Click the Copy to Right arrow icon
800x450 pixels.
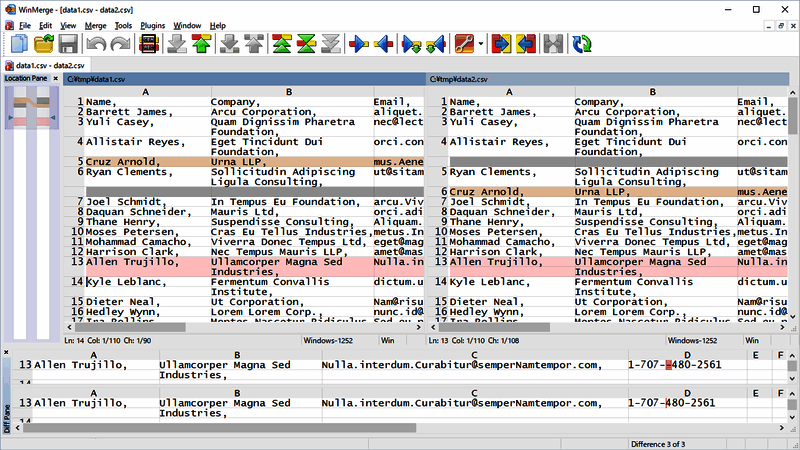(359, 43)
